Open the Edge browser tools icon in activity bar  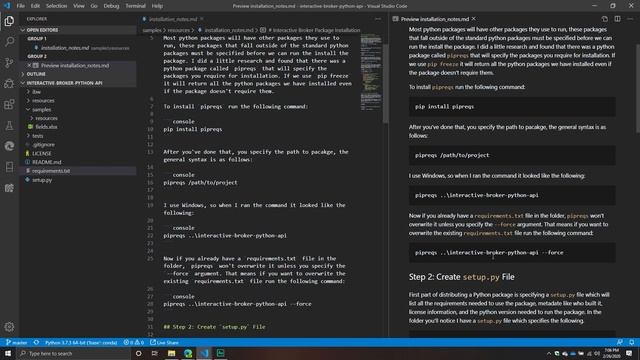pyautogui.click(x=9, y=146)
